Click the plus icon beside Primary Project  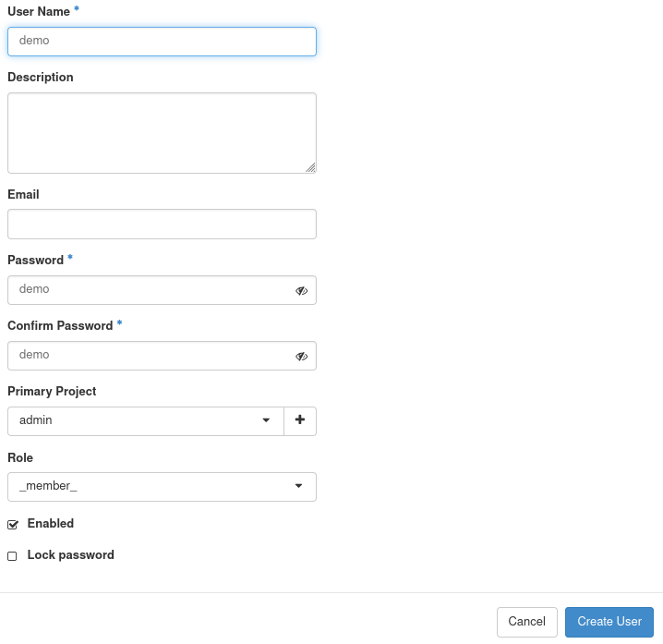[300, 420]
